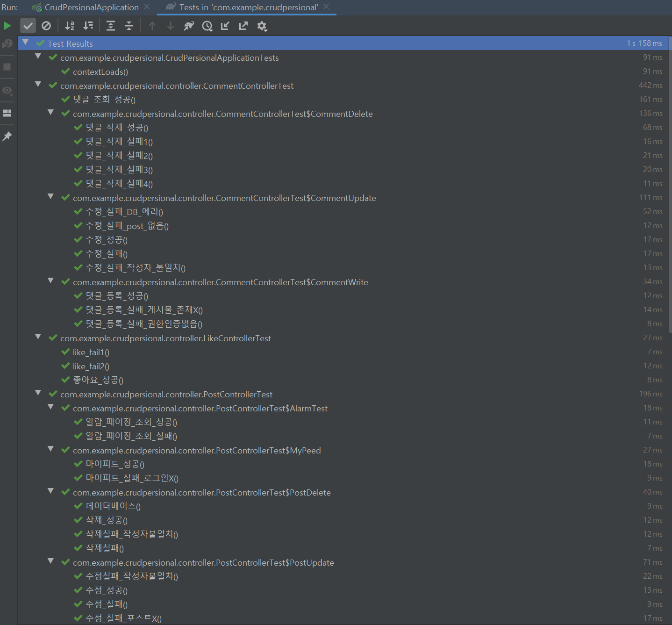
Task: Collapse the CommentControllerTest$CommentDelete group
Action: click(50, 113)
